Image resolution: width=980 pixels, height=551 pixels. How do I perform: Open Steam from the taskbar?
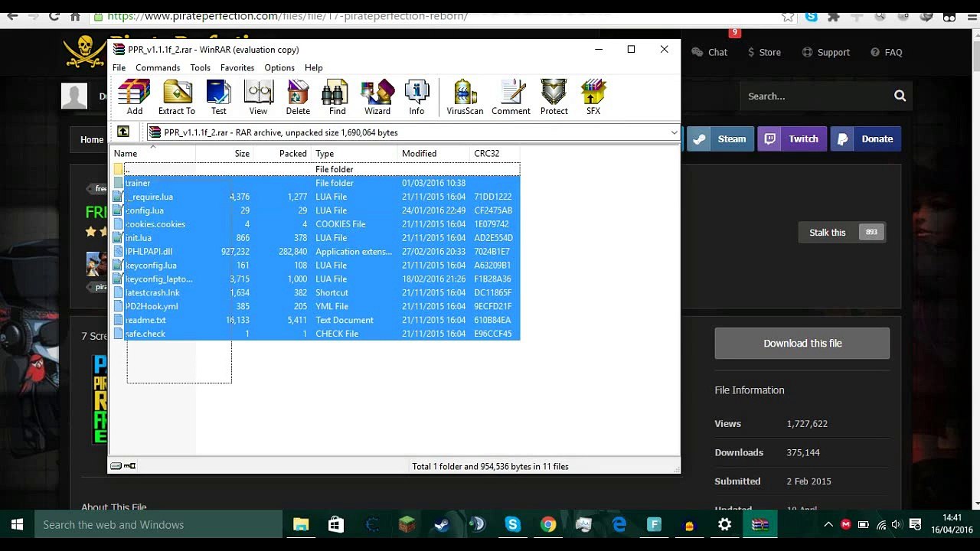442,525
